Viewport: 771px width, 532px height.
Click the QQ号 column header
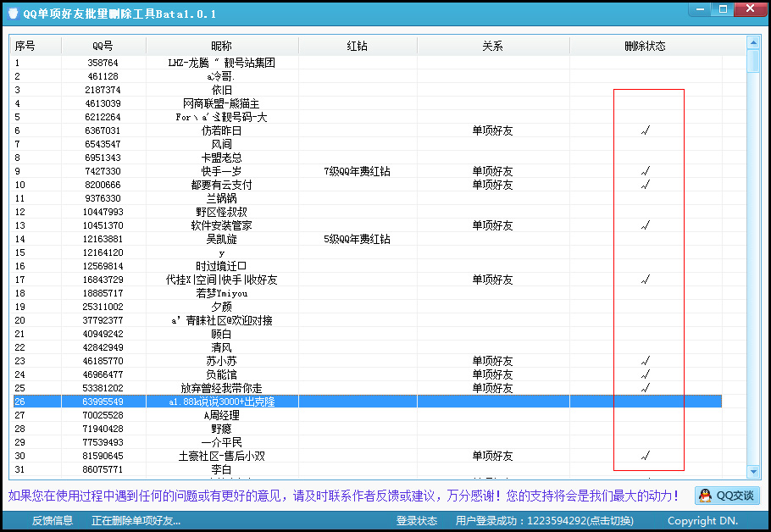coord(101,46)
